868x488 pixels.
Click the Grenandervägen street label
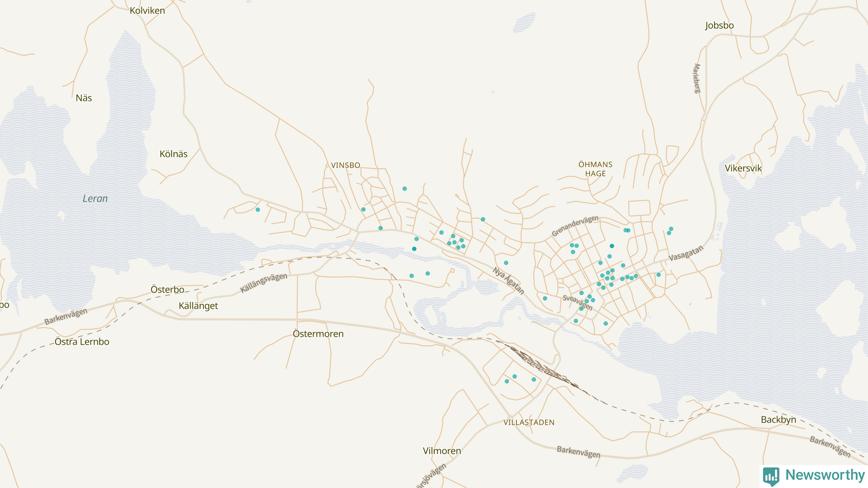575,226
